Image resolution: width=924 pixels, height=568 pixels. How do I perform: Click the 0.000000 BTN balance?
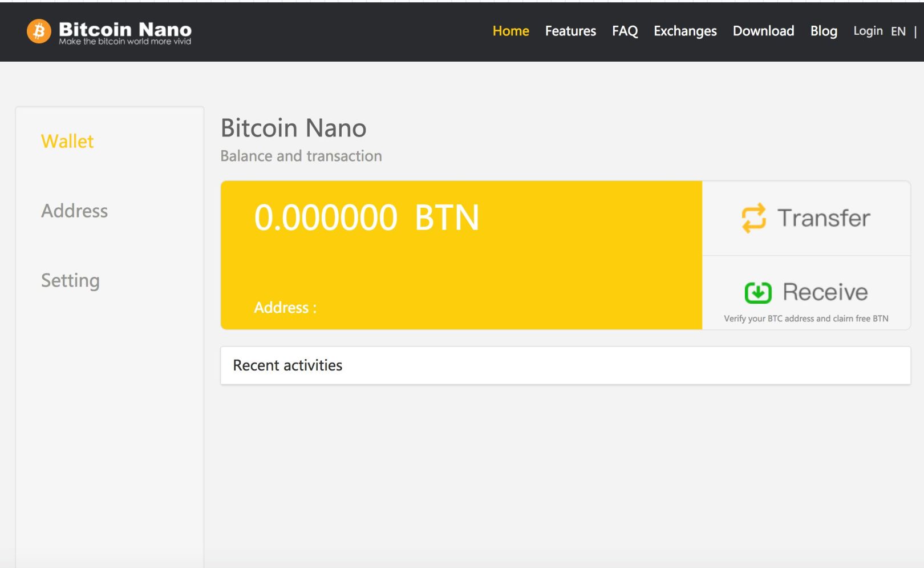point(366,217)
